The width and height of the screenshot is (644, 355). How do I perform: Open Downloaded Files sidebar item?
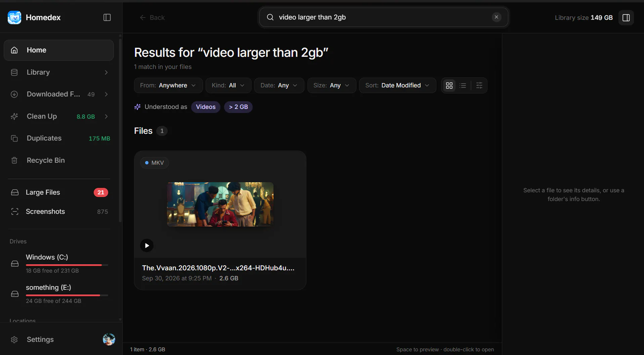click(x=59, y=94)
